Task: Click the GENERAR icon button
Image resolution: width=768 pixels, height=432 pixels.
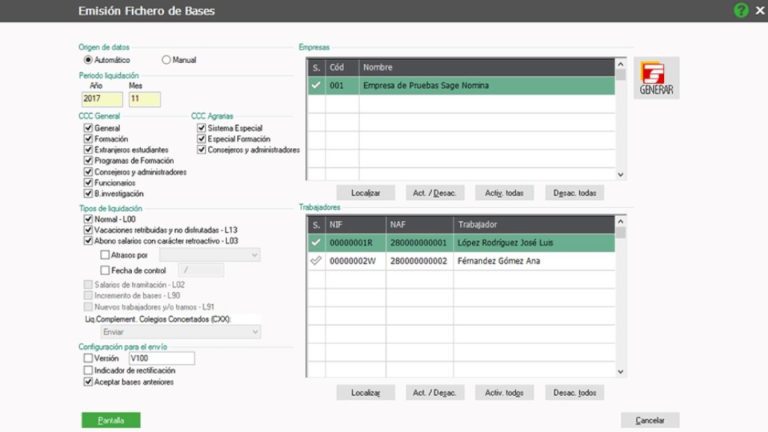Action: coord(656,78)
